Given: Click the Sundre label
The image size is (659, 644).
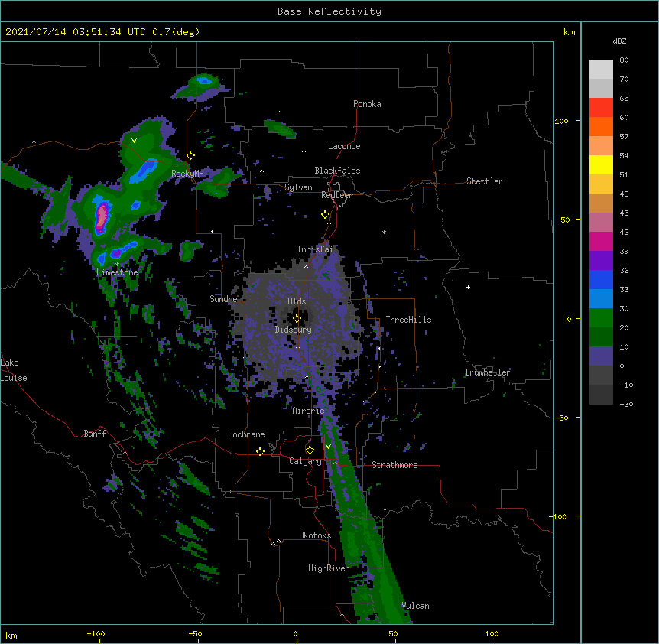Looking at the screenshot, I should point(223,299).
